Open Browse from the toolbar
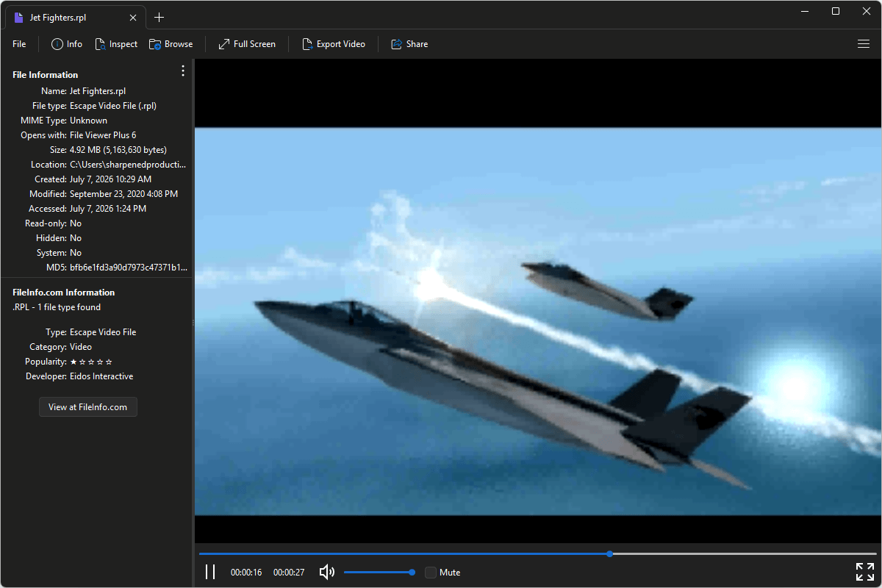This screenshot has height=588, width=882. (171, 44)
